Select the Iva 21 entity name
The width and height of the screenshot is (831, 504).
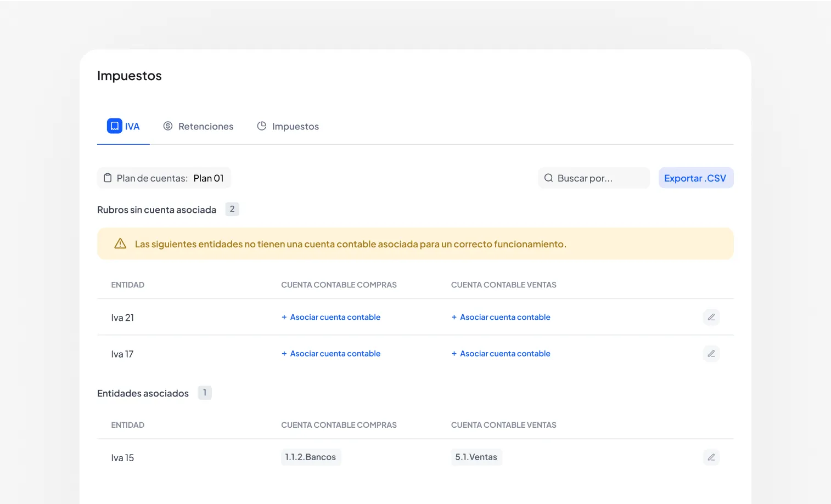[x=122, y=318]
